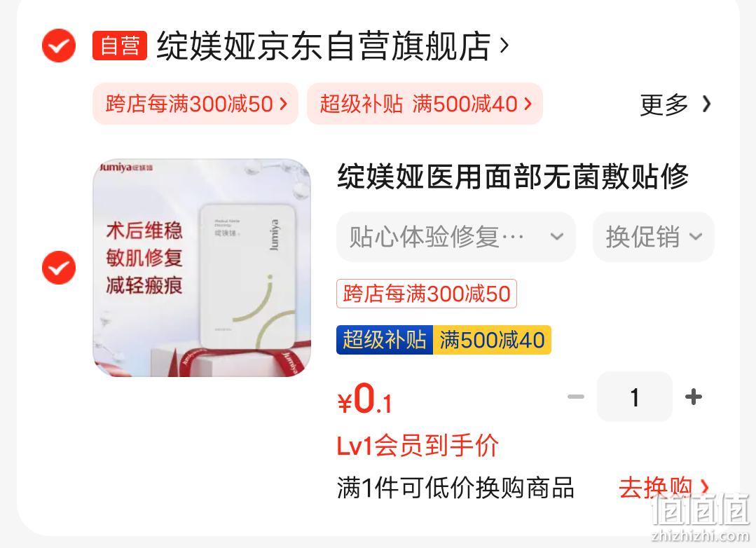Open 绽媄娅京东自营旗舰店 store page
The height and width of the screenshot is (548, 756).
point(324,46)
